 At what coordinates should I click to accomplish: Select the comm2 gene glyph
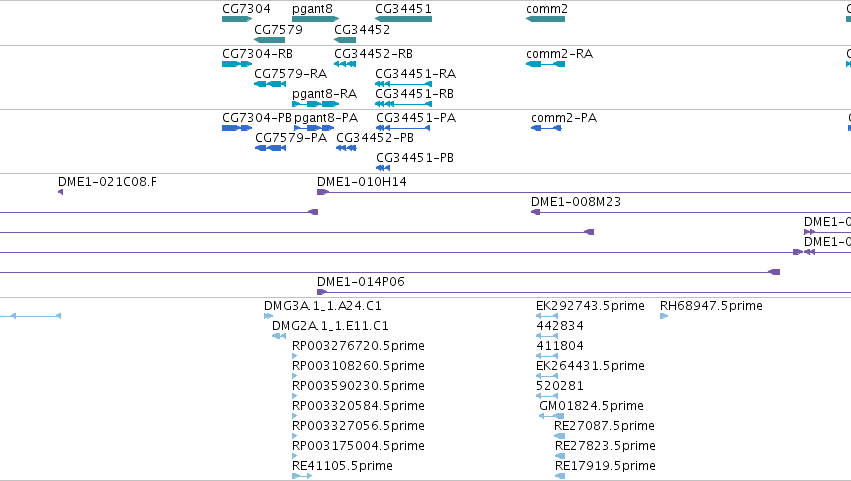click(545, 19)
